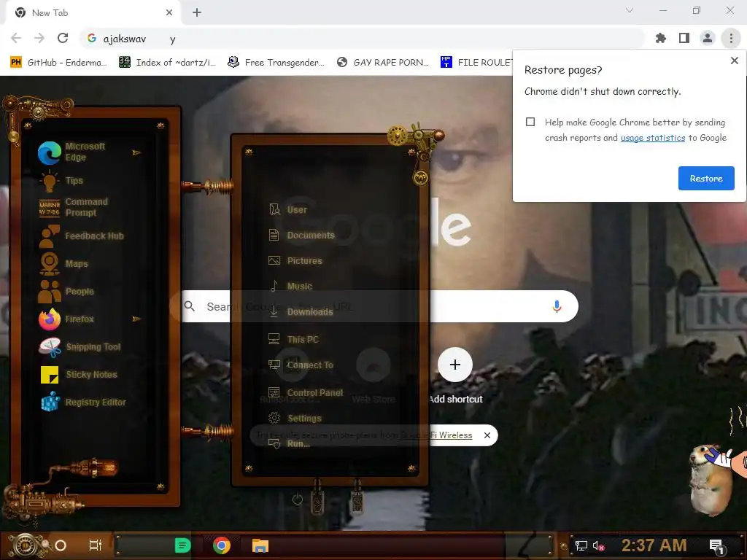The width and height of the screenshot is (747, 560).
Task: Expand Firefox jump list arrow
Action: 136,319
